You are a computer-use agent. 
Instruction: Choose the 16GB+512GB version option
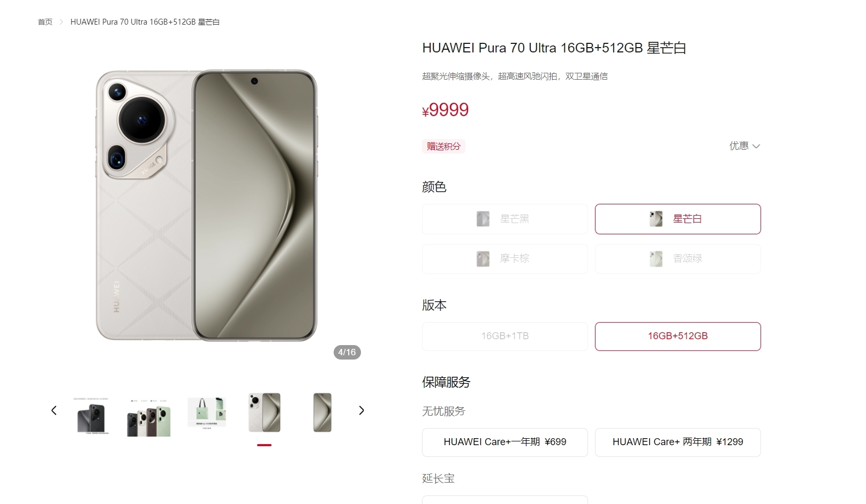pos(678,336)
